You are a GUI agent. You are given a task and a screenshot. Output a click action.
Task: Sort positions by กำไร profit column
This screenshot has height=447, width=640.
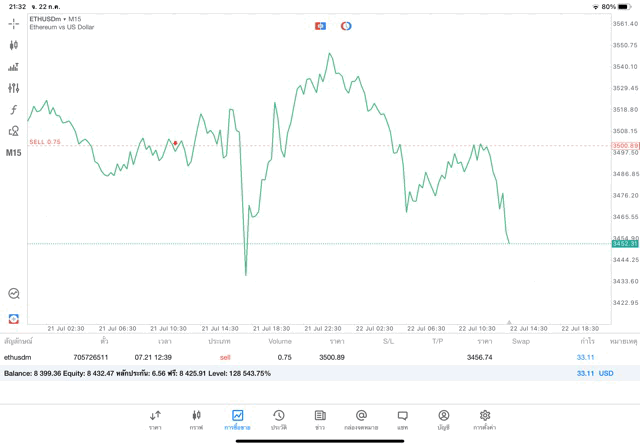[587, 341]
